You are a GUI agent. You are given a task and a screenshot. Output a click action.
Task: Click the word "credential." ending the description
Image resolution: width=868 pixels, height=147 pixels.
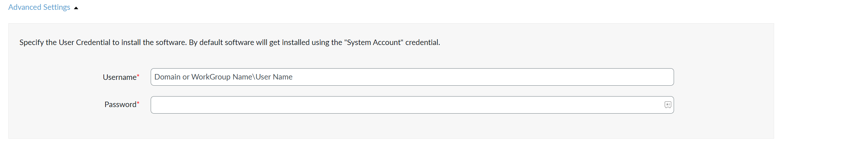[x=423, y=42]
